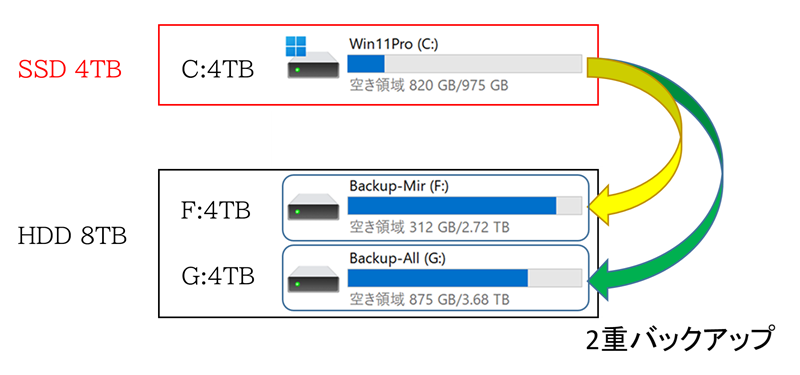800x375 pixels.
Task: Select the Backup-Mir (F:) drive name
Action: tap(398, 186)
